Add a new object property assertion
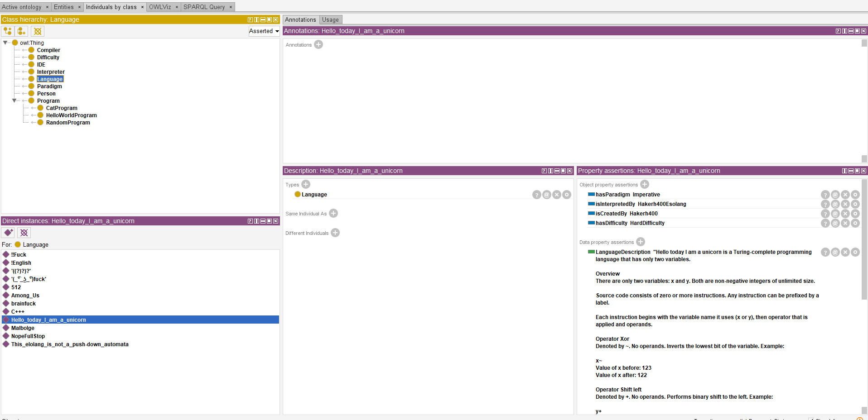The image size is (868, 420). coord(645,184)
